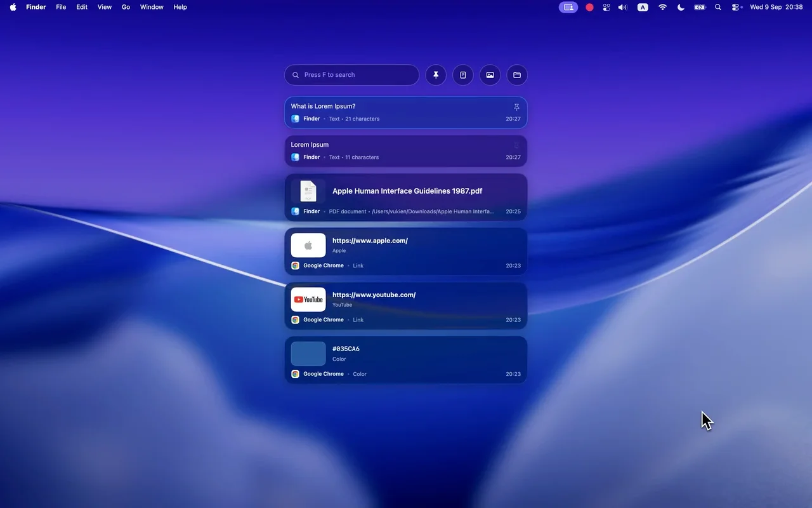Filter clipboard by files folder icon
This screenshot has height=508, width=812.
pyautogui.click(x=517, y=75)
